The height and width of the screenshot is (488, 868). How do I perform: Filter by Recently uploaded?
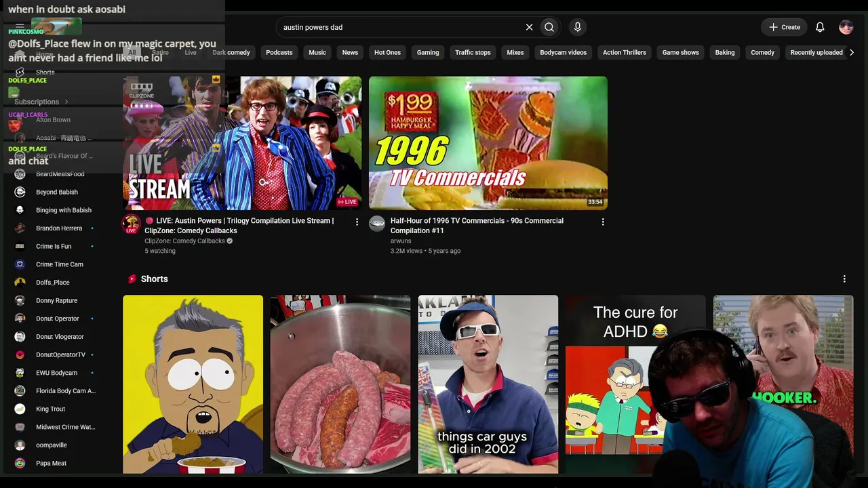tap(816, 52)
